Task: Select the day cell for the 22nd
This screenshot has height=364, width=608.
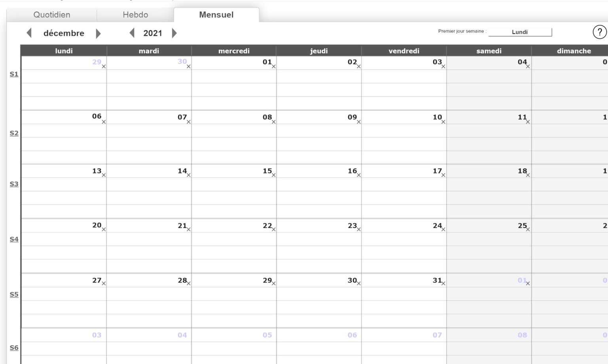Action: (234, 246)
